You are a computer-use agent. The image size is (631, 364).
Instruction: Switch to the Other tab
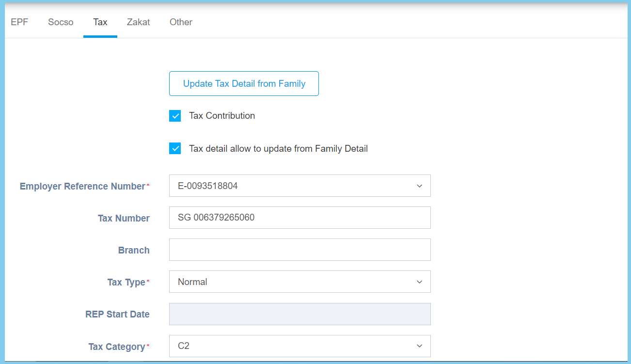(x=181, y=22)
